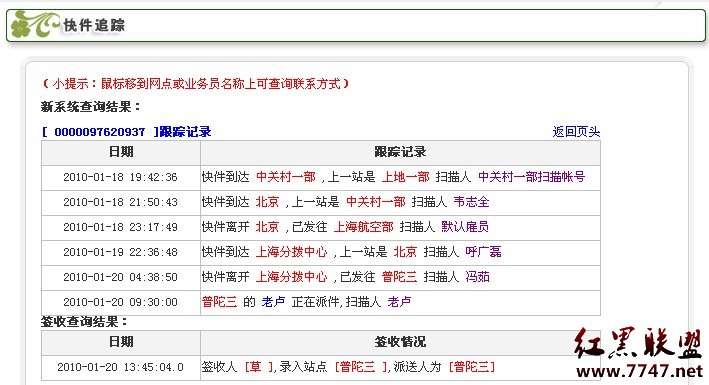Select date cell 2010-01-19 22:36:48

point(120,252)
